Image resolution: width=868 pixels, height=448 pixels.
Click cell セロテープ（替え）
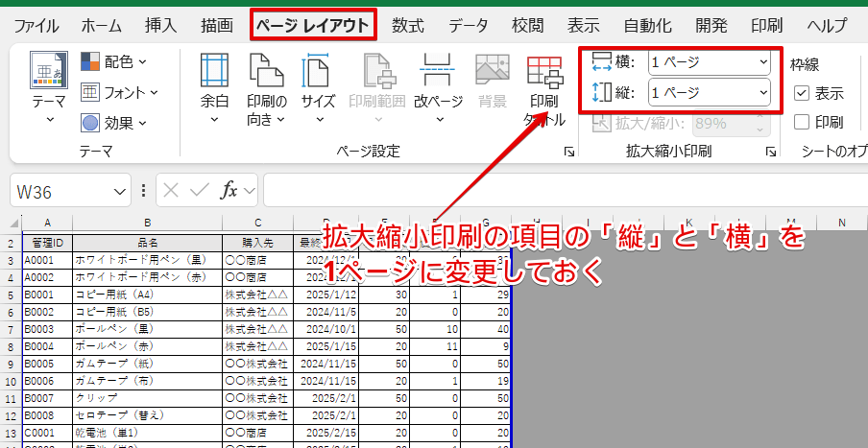tap(148, 415)
